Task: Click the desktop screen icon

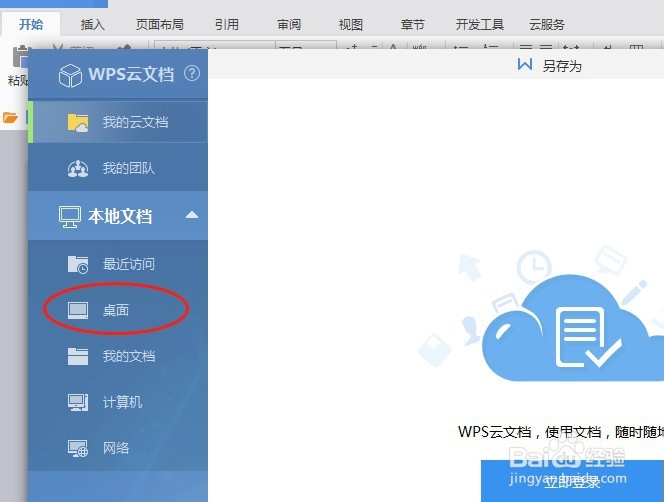Action: (x=78, y=310)
